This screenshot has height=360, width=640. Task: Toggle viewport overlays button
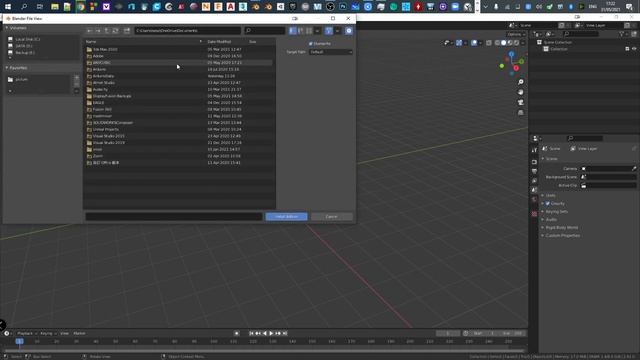(x=474, y=42)
